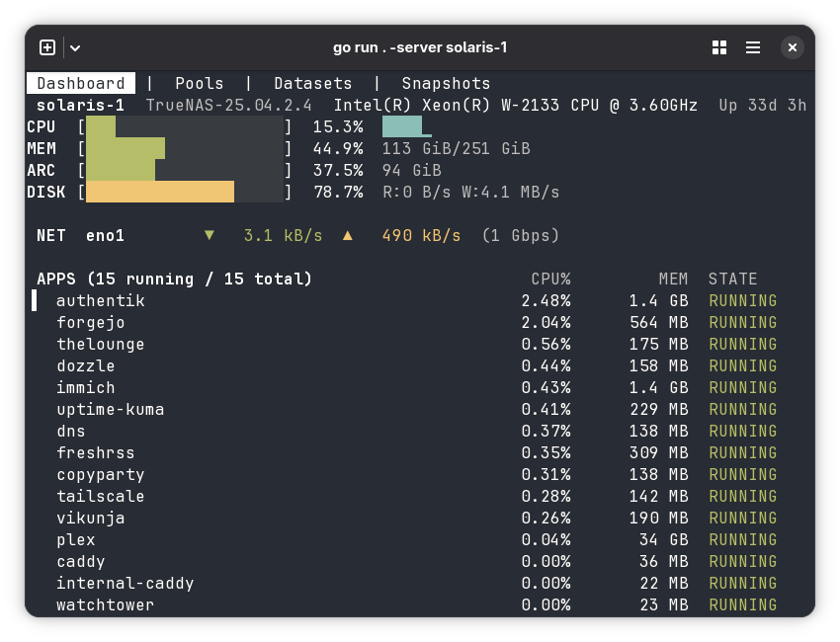840x642 pixels.
Task: Open the terminal hamburger menu
Action: (753, 47)
